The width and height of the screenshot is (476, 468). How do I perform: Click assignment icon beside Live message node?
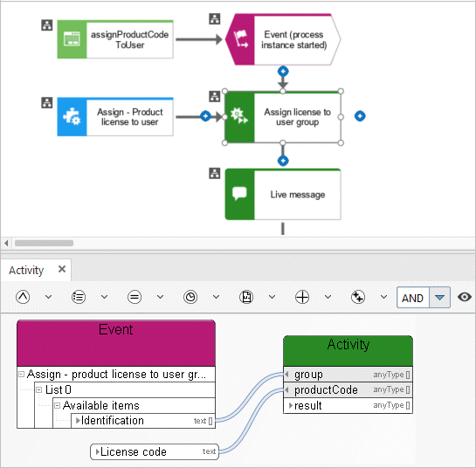point(215,174)
